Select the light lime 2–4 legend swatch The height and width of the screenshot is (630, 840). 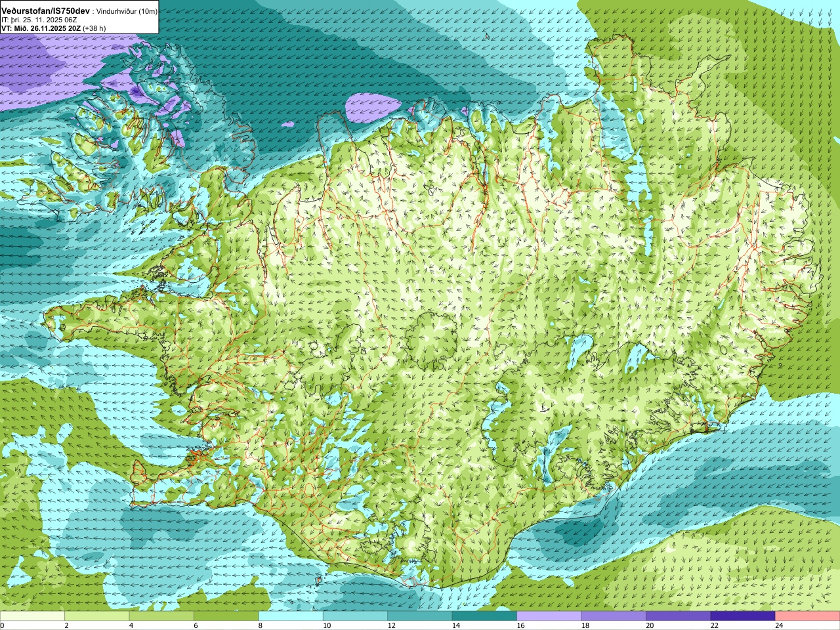pos(97,616)
